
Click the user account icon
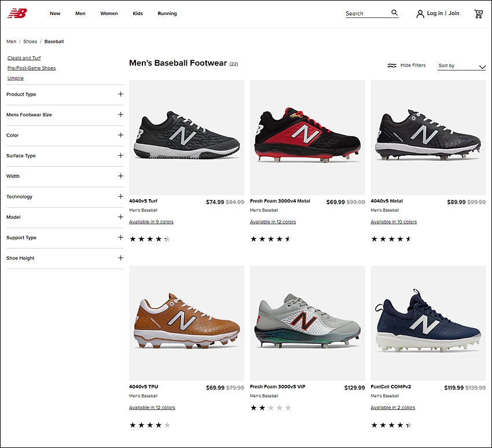420,14
